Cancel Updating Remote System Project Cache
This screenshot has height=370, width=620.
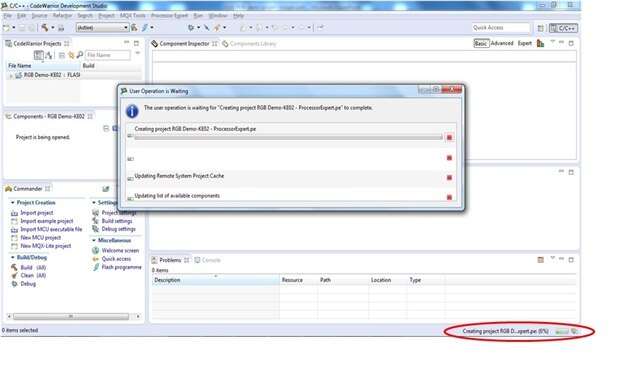click(x=449, y=177)
